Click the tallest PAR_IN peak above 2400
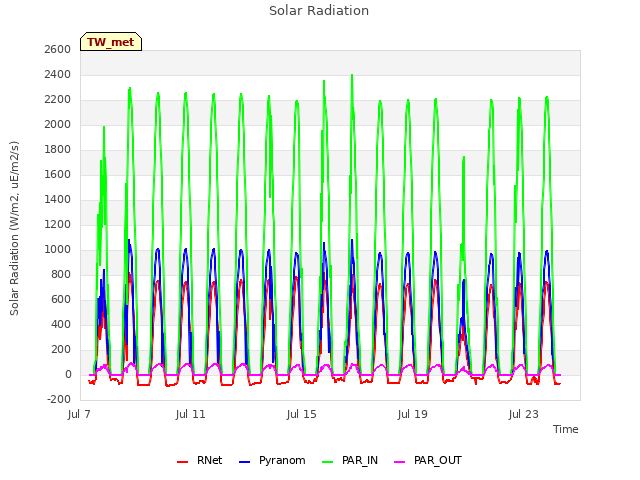This screenshot has height=480, width=640. coord(352,76)
